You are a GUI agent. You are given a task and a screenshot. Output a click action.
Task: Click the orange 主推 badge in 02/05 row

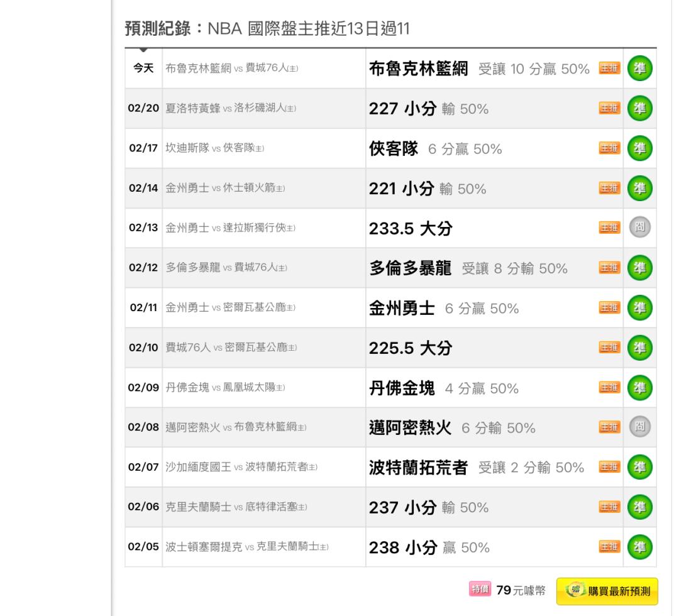click(x=610, y=547)
